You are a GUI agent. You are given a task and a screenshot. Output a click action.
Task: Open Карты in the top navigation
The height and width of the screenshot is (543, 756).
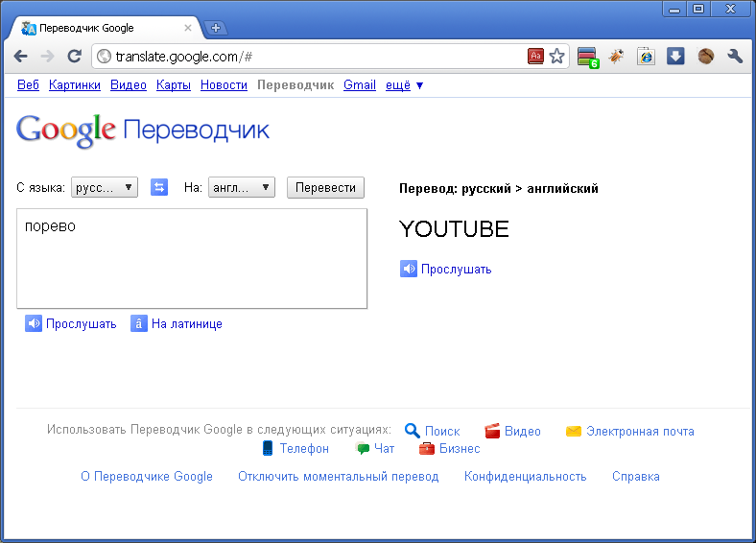[x=174, y=84]
